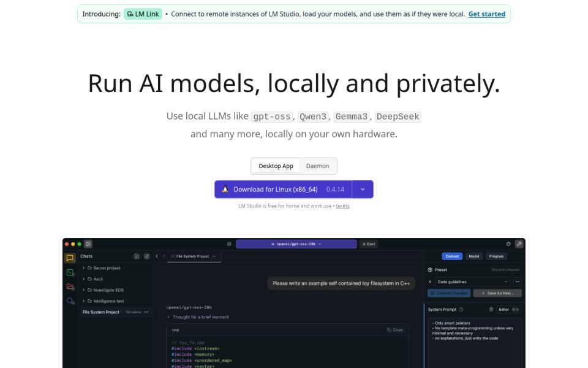This screenshot has height=368, width=588.
Task: Click the icon left of wrench in top right
Action: tap(508, 244)
